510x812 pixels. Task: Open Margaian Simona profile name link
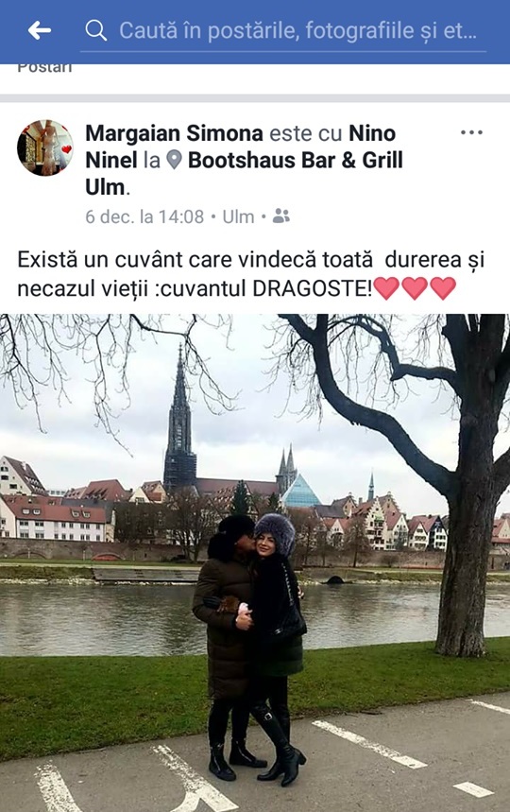click(x=175, y=133)
